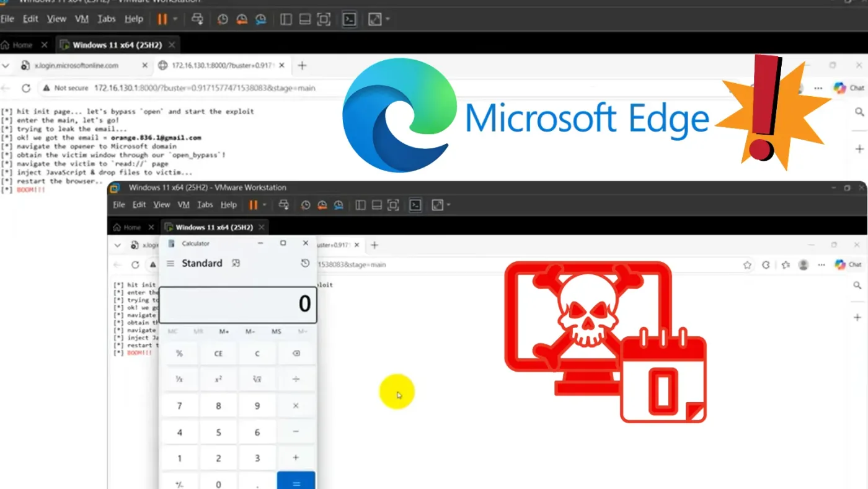Open the Copilot Chat button in front Edge window
Viewport: 868px width, 489px height.
pos(848,264)
